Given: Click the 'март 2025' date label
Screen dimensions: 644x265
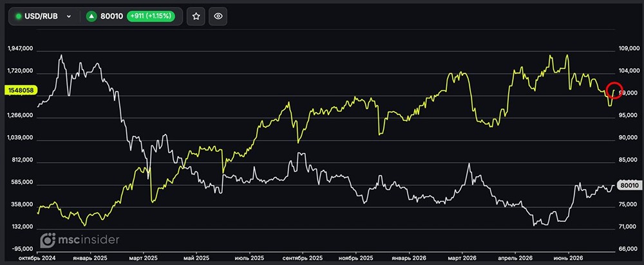Looking at the screenshot, I should [144, 258].
